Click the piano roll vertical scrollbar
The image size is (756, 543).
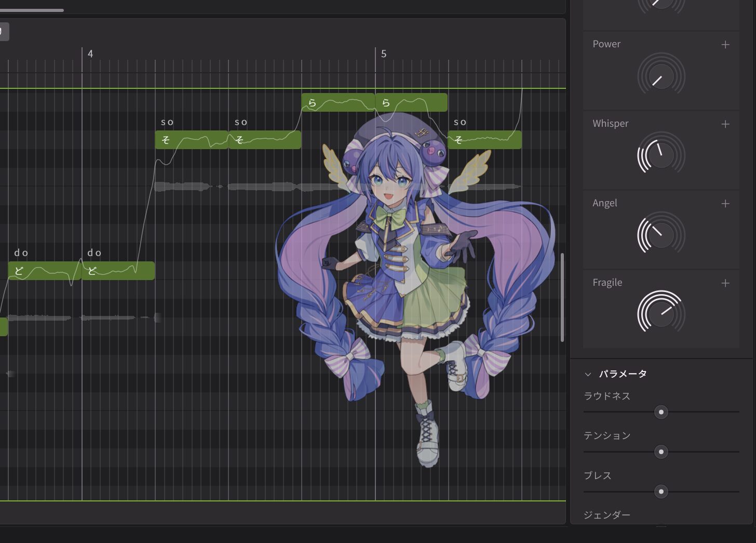[x=562, y=297]
